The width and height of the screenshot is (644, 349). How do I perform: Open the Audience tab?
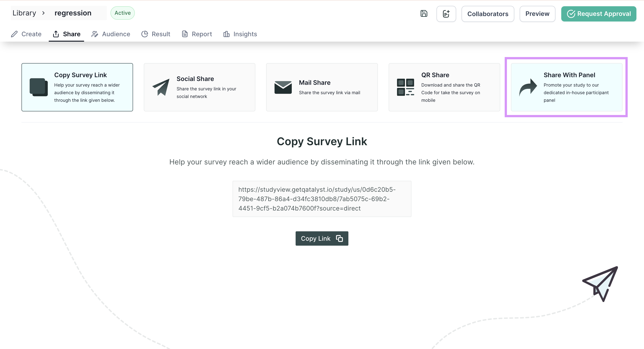[111, 34]
